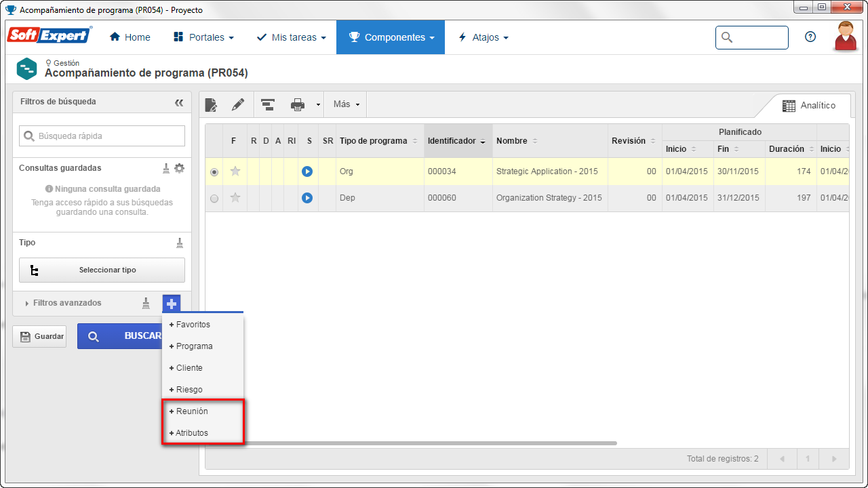Click the end date 31/12/2015
The height and width of the screenshot is (488, 868).
[739, 198]
